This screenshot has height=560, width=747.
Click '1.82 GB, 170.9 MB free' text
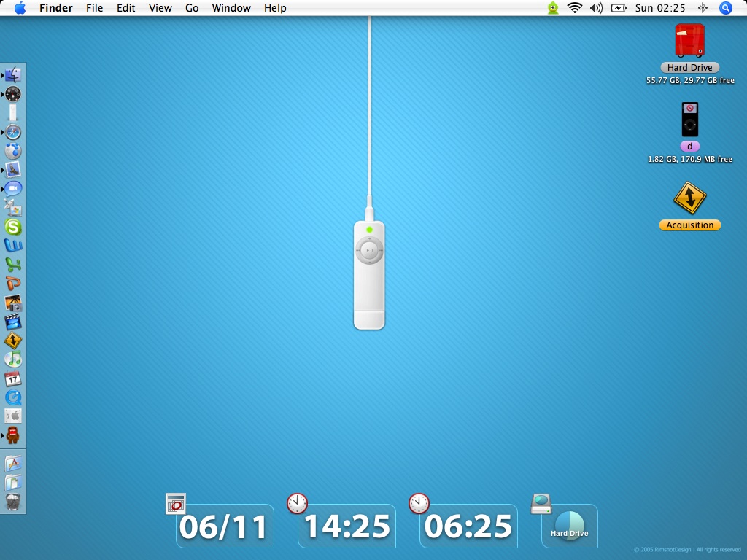(690, 159)
